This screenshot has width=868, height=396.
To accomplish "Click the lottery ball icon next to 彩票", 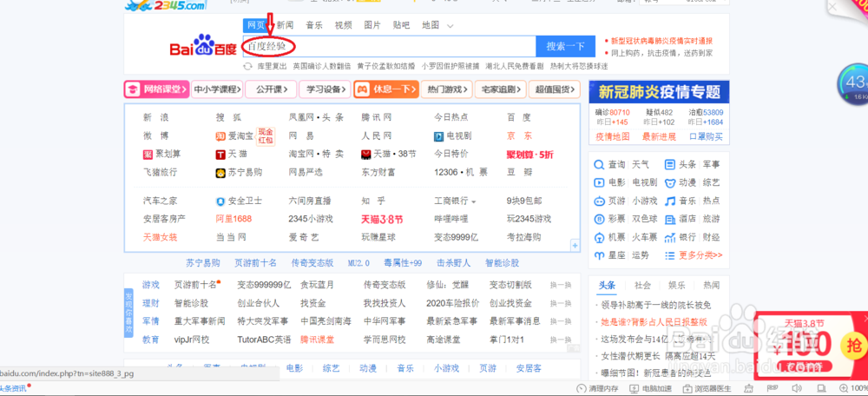I will pos(599,220).
